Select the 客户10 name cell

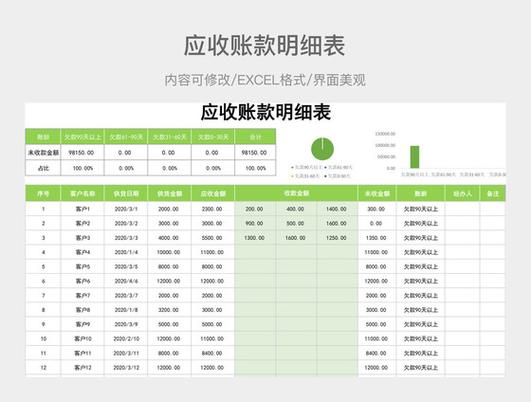pos(83,339)
